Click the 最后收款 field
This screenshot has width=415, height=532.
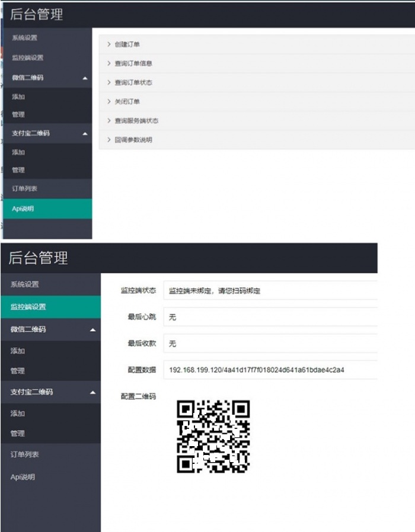click(270, 344)
